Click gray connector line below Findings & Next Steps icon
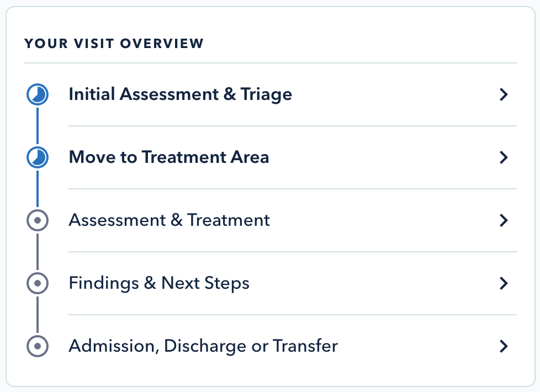The image size is (540, 392). point(38,315)
